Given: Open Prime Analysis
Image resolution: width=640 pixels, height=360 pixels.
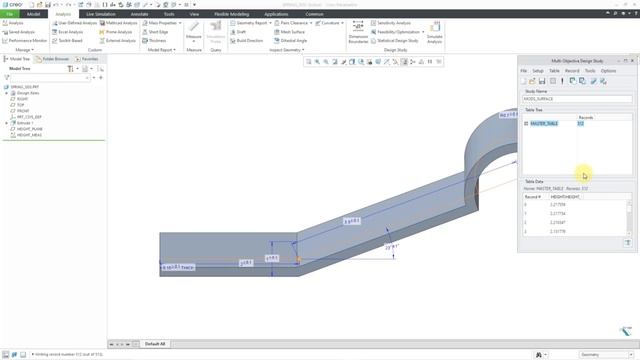Looking at the screenshot, I should (x=116, y=32).
